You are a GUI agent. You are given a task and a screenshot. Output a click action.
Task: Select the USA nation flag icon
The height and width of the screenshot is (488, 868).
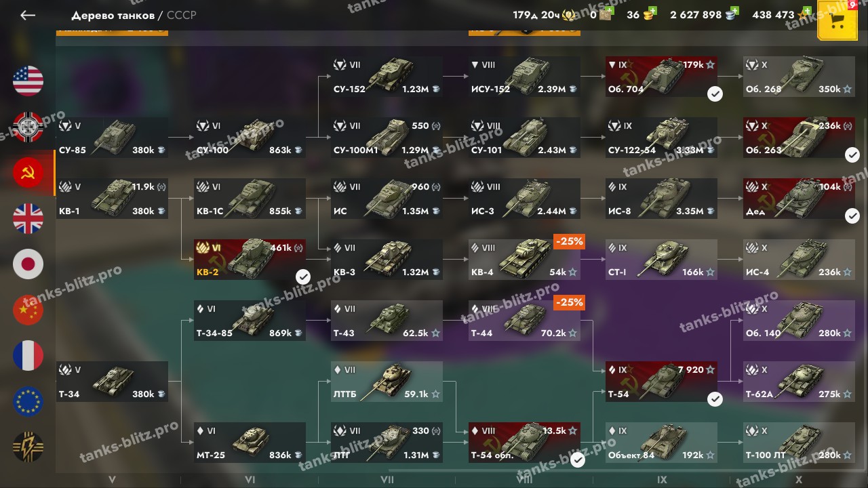point(28,81)
